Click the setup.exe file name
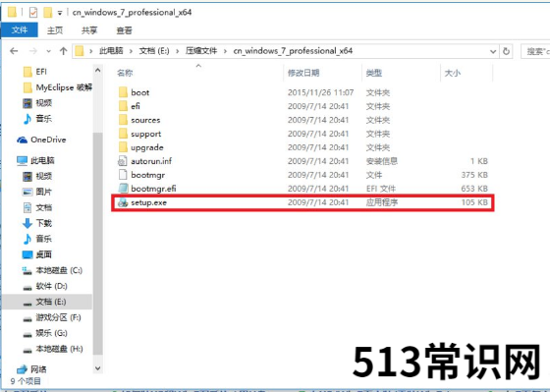This screenshot has height=392, width=550. tap(148, 202)
